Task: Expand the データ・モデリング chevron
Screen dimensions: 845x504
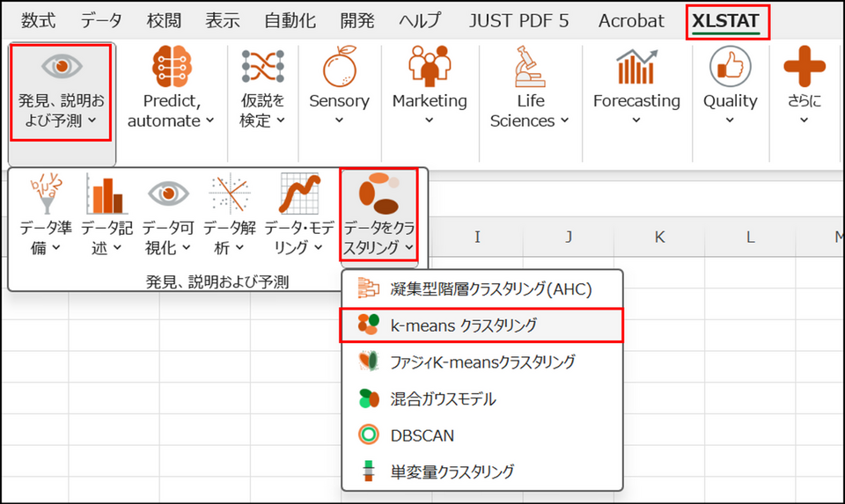Action: point(319,248)
